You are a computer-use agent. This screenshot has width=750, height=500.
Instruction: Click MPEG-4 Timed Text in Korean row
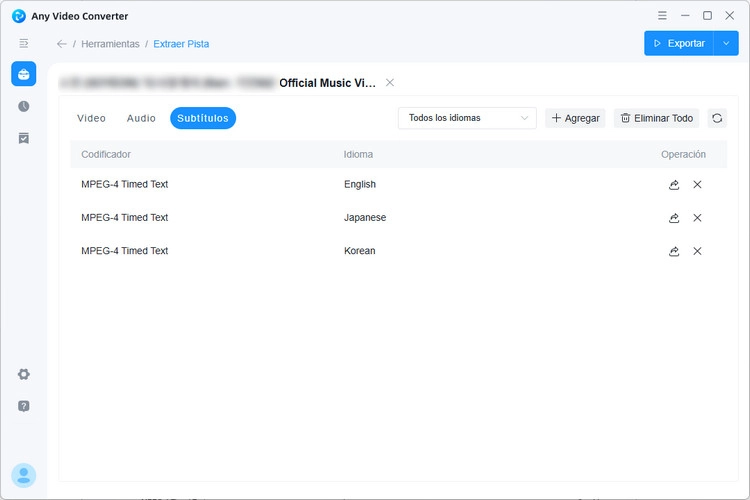(125, 251)
